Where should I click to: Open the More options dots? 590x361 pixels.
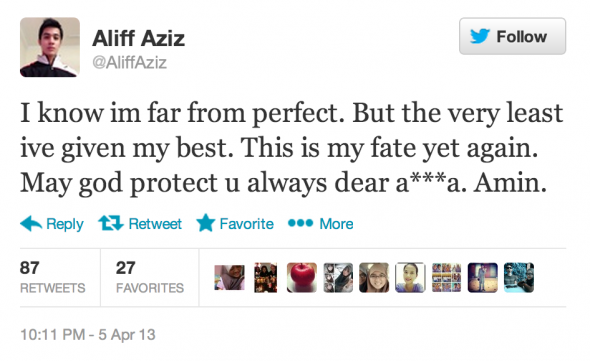(300, 223)
